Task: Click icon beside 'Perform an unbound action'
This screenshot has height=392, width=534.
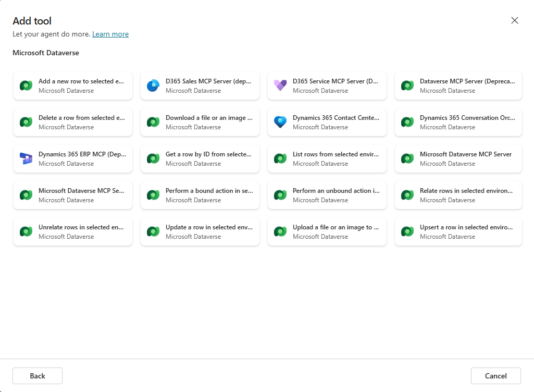Action: click(x=280, y=195)
